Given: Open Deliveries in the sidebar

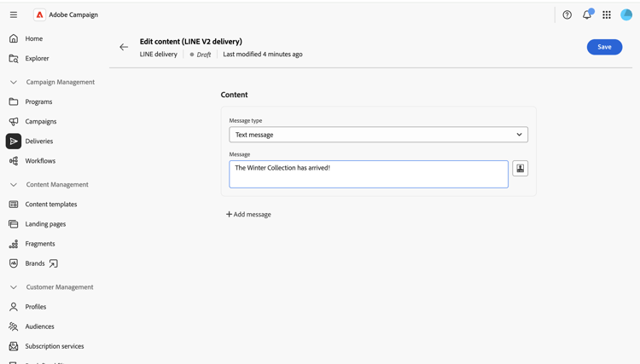Looking at the screenshot, I should tap(39, 141).
